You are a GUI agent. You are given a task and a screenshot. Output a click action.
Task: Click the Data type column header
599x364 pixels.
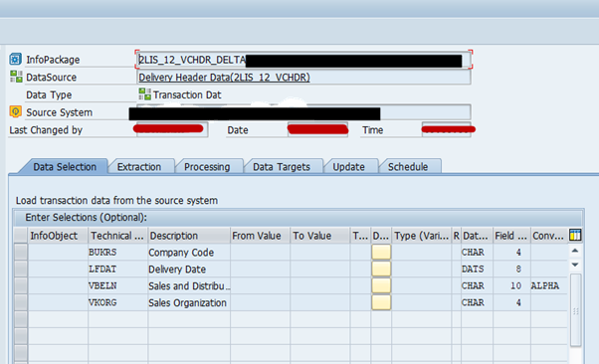click(x=477, y=236)
